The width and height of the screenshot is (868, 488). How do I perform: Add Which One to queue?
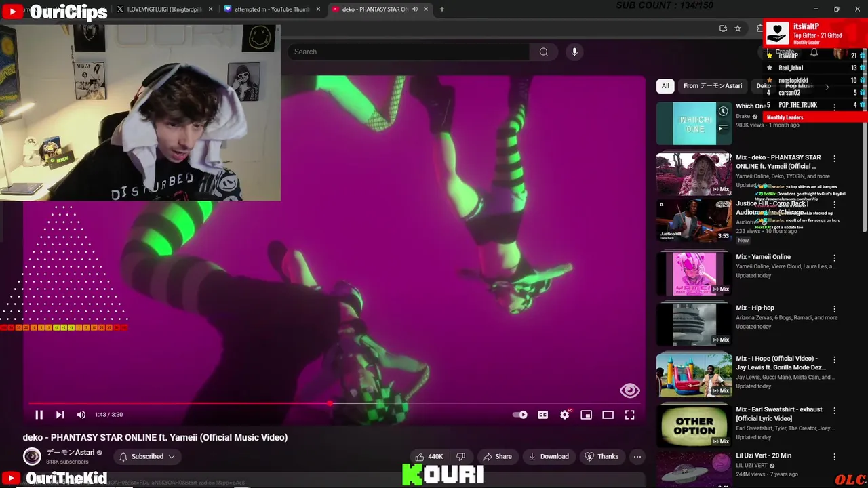pyautogui.click(x=723, y=127)
